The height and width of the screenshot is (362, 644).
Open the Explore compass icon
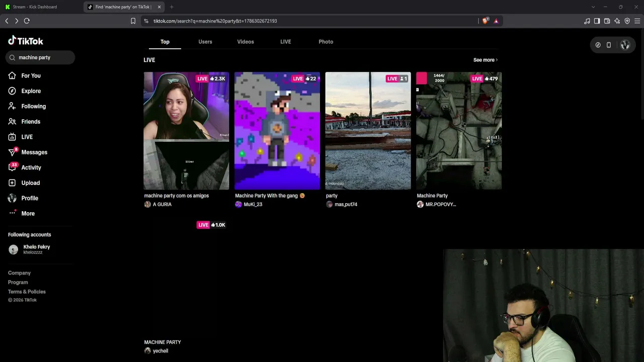12,91
